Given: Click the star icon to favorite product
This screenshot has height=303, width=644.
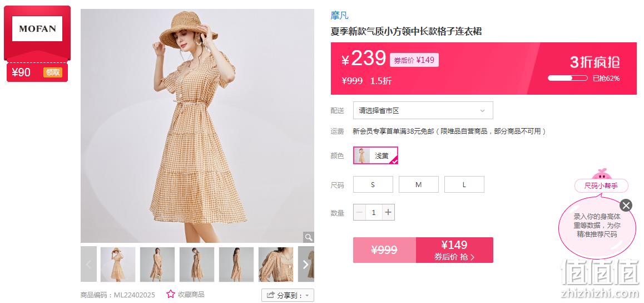Looking at the screenshot, I should click(x=170, y=294).
